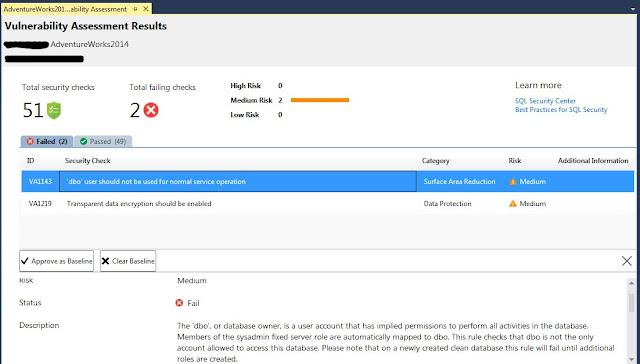The image size is (640, 364).
Task: Sort by the Security Check column header
Action: click(87, 161)
